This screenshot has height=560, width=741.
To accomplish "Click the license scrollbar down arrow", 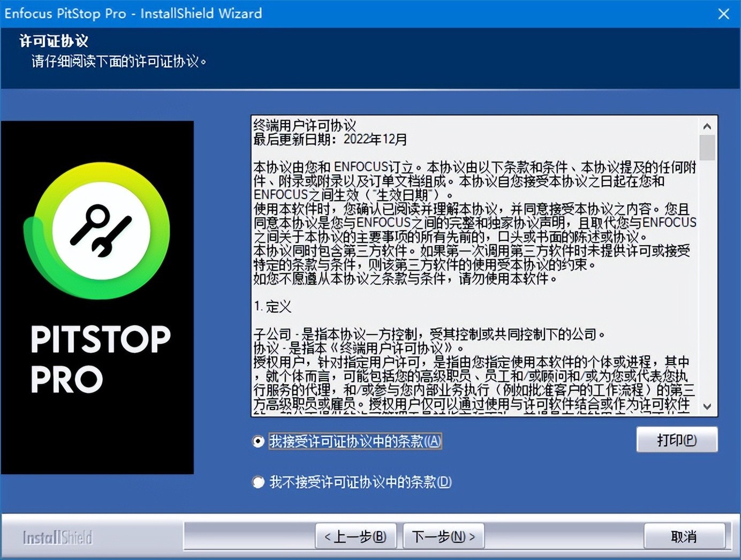I will pyautogui.click(x=707, y=406).
